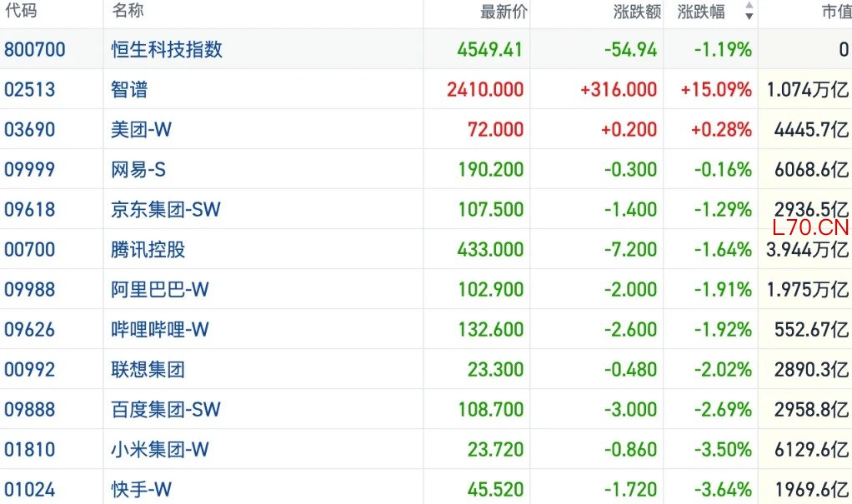Click price 2410.000
The width and height of the screenshot is (852, 504).
(x=485, y=90)
